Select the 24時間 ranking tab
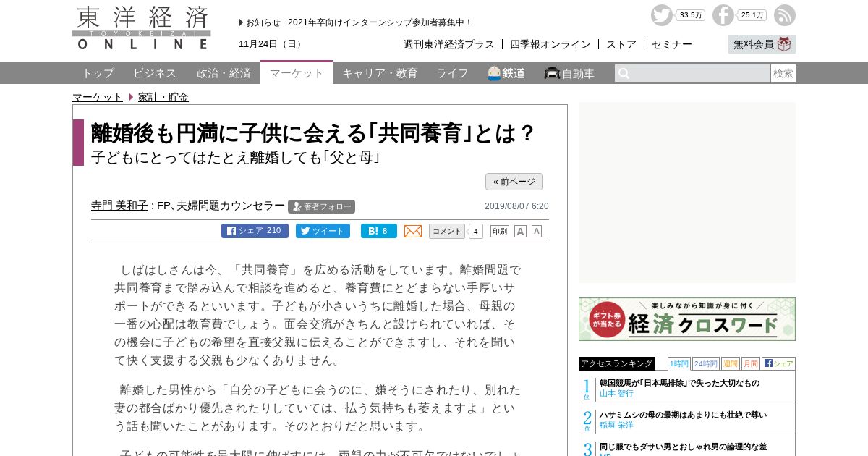The height and width of the screenshot is (456, 868). click(x=706, y=363)
